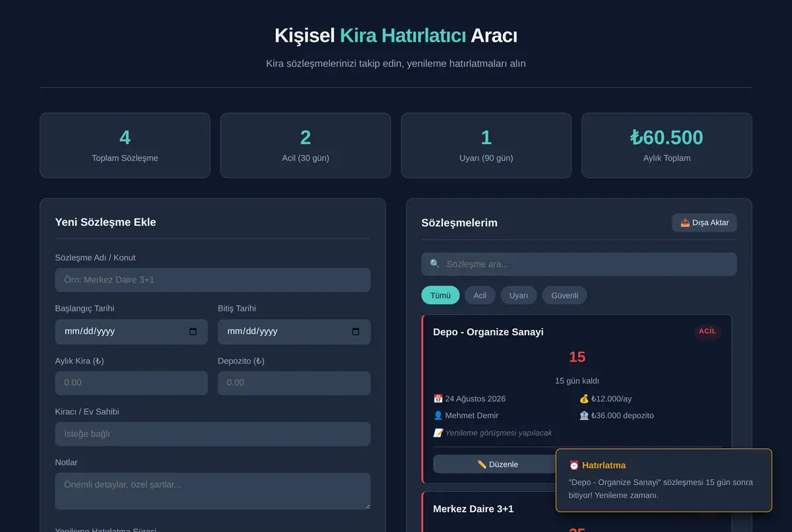The height and width of the screenshot is (532, 792).
Task: Focus the Başlangıç Tarihi date field
Action: (x=131, y=331)
